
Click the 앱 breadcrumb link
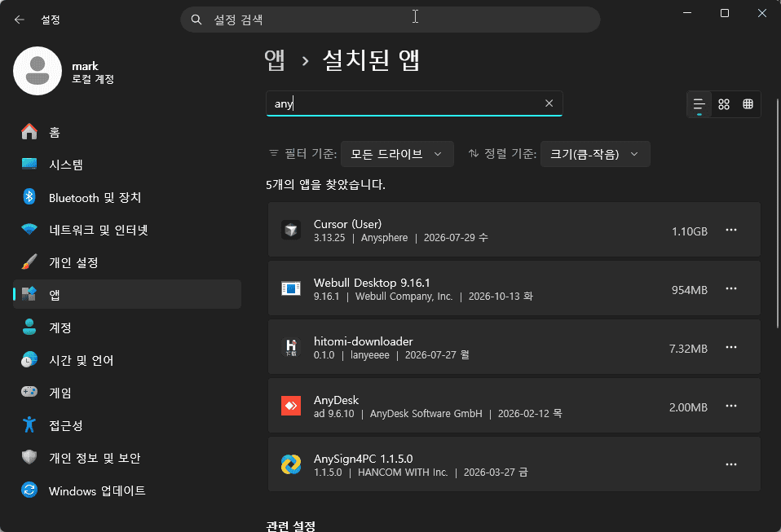tap(275, 60)
